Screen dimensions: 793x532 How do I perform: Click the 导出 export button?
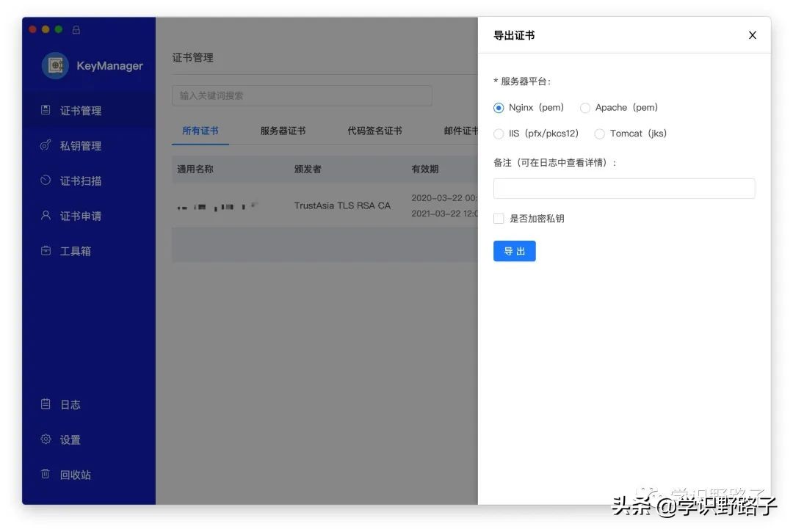514,251
